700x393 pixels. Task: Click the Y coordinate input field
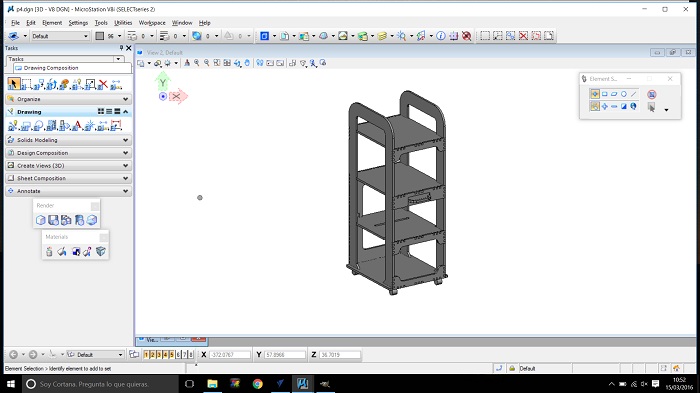tap(285, 355)
